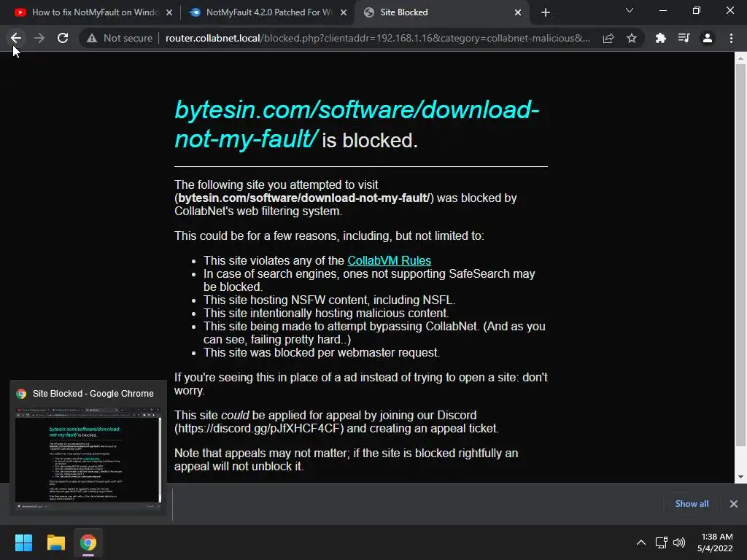
Task: Click the page vertical scrollbar
Action: pos(740,254)
